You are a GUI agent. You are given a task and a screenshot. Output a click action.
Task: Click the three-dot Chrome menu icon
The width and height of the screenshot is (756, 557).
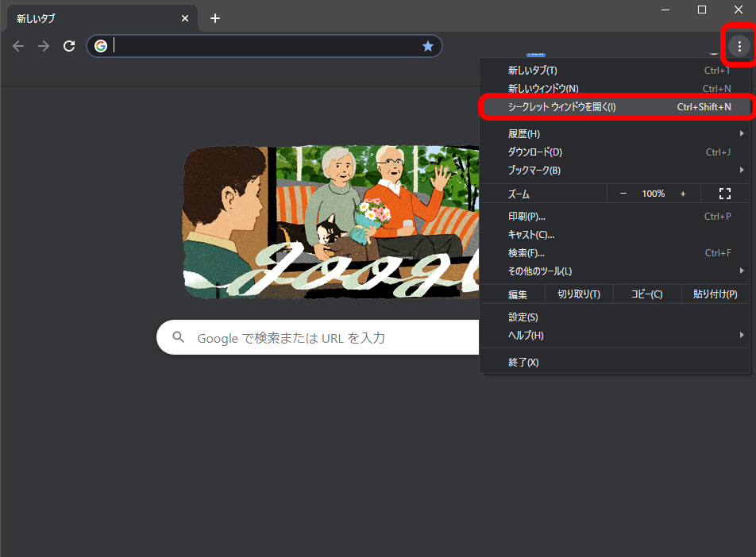click(x=739, y=46)
